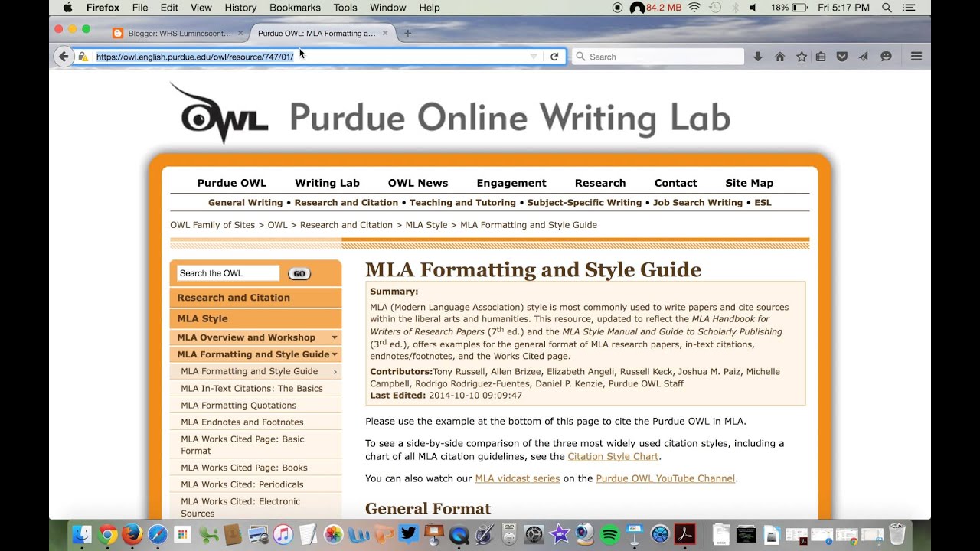This screenshot has height=551, width=980.
Task: Open iMovie star icon in dock
Action: pyautogui.click(x=560, y=533)
